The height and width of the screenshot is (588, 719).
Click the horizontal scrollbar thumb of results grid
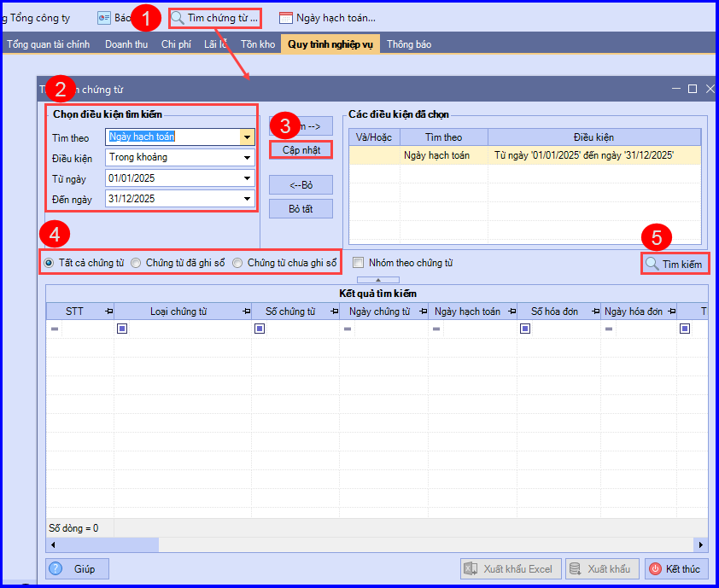[108, 545]
